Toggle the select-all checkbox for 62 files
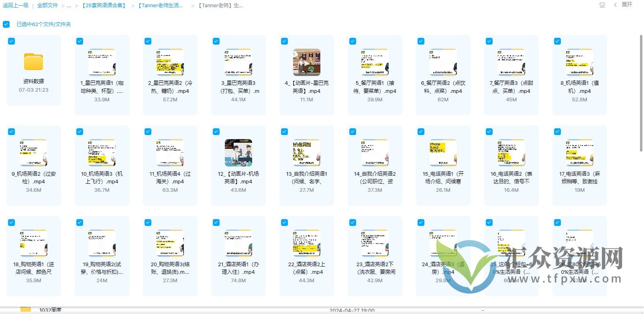The image size is (644, 314). pyautogui.click(x=6, y=24)
